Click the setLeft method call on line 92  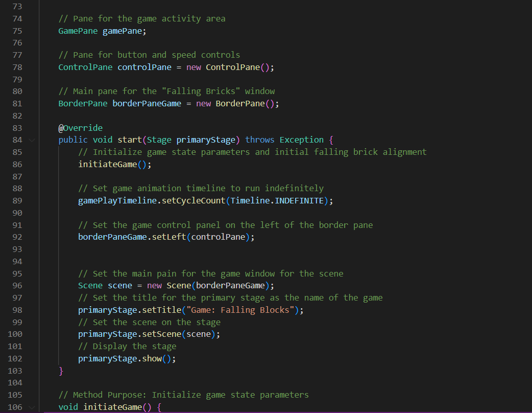point(172,237)
